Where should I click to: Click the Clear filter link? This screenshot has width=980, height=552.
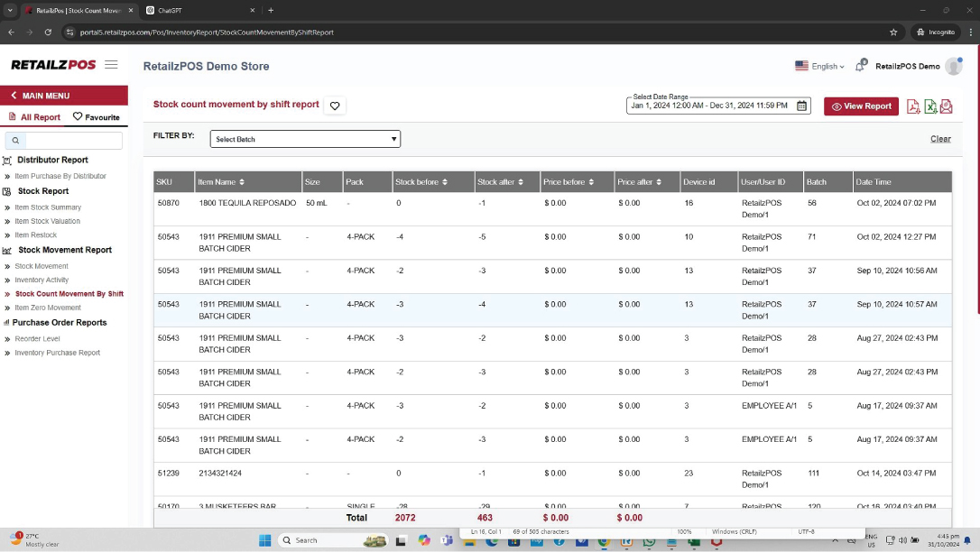[940, 139]
